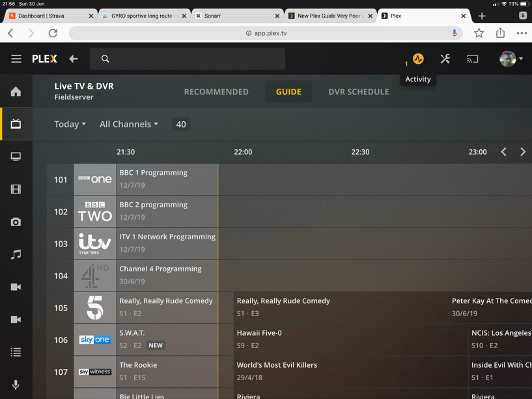Open a new browser tab
The image size is (532, 399).
click(482, 16)
